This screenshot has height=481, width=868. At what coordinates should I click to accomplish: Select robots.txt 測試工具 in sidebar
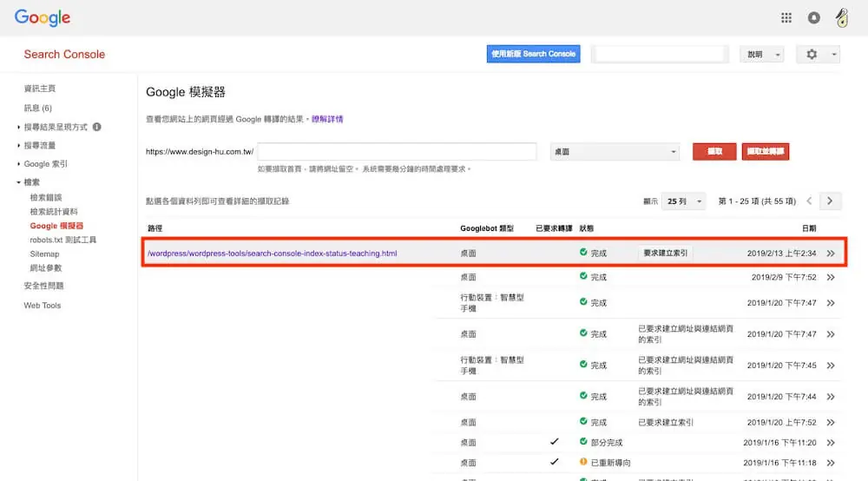63,240
